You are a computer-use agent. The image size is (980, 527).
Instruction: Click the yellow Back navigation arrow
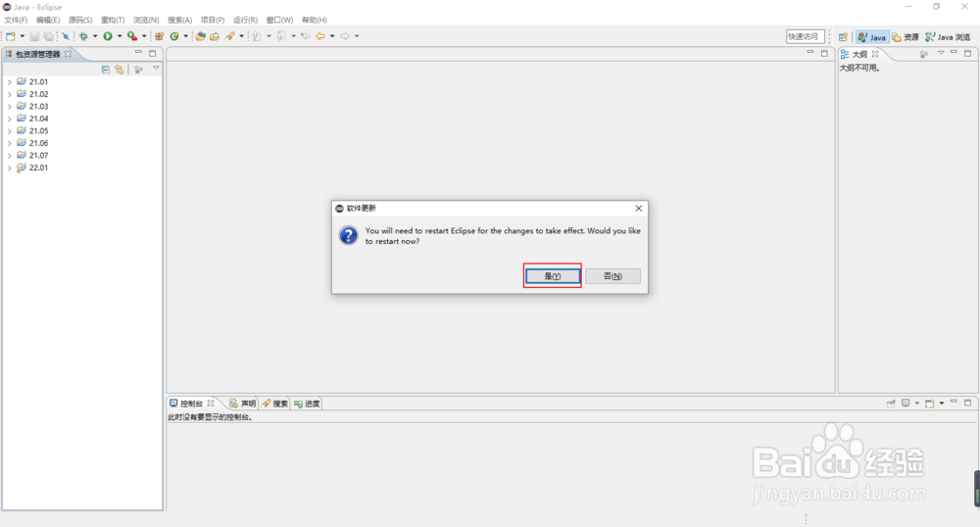[x=320, y=36]
